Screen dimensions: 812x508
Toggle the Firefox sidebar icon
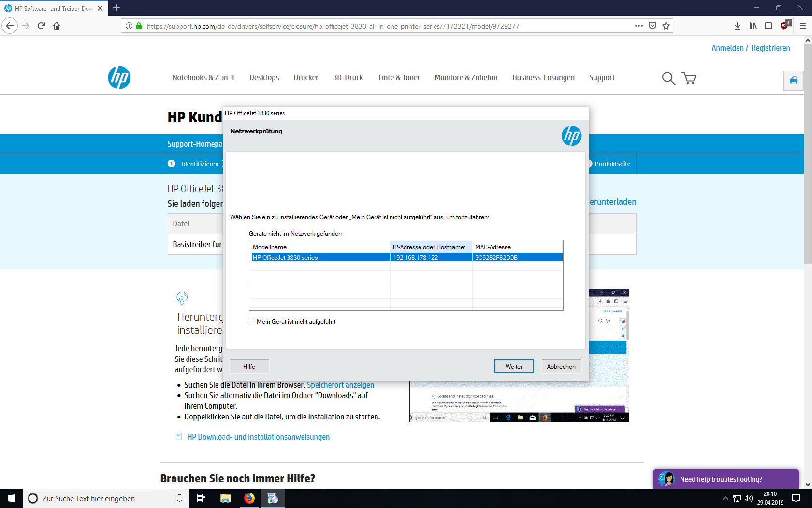(x=768, y=26)
